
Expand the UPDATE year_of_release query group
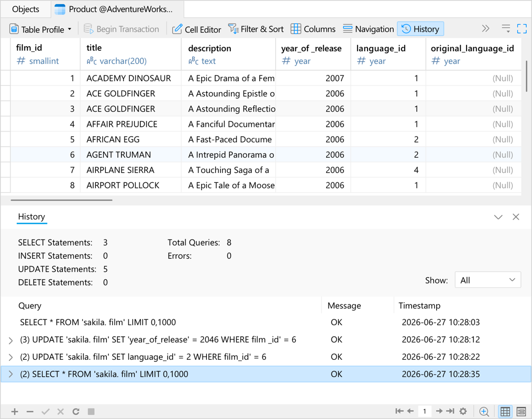click(x=10, y=340)
